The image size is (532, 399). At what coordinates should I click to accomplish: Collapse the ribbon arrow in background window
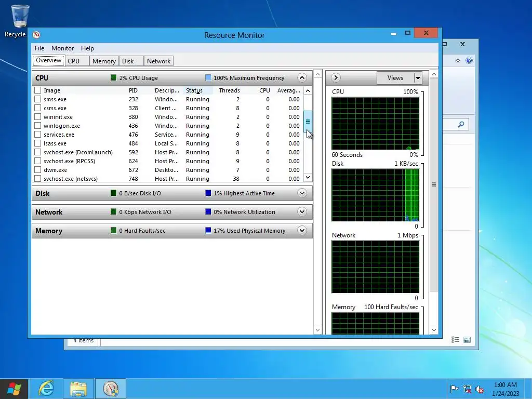click(x=458, y=61)
